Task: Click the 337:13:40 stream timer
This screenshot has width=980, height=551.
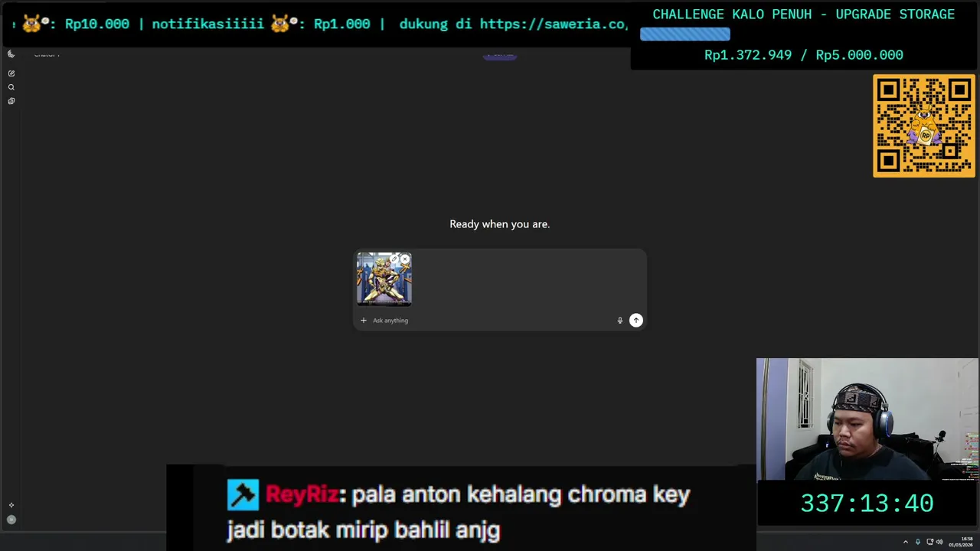Action: [867, 504]
